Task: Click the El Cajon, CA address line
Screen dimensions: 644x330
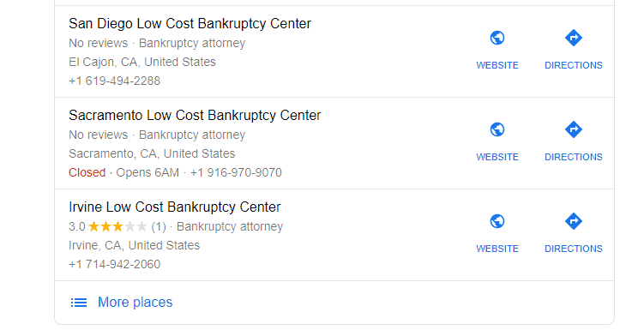Action: click(142, 62)
